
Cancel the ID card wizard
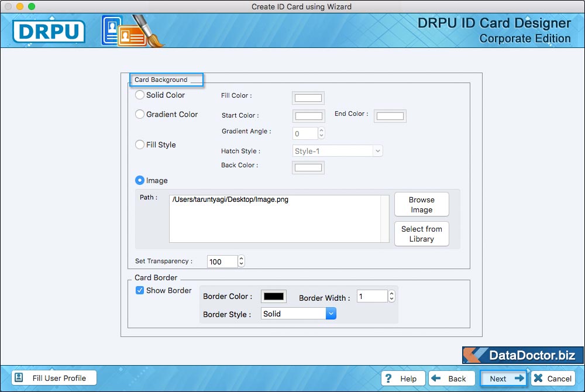[x=553, y=378]
